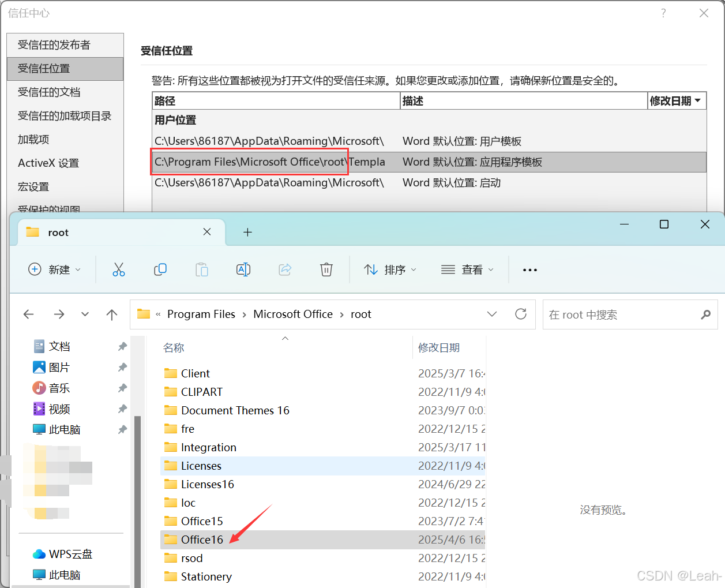Click the Microsoft Office breadcrumb
The height and width of the screenshot is (588, 725).
tap(293, 314)
